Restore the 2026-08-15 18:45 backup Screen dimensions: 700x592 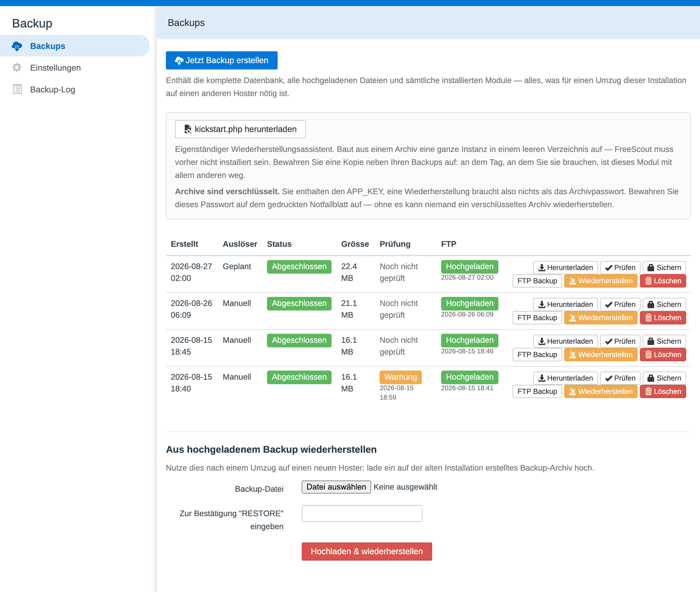tap(601, 354)
